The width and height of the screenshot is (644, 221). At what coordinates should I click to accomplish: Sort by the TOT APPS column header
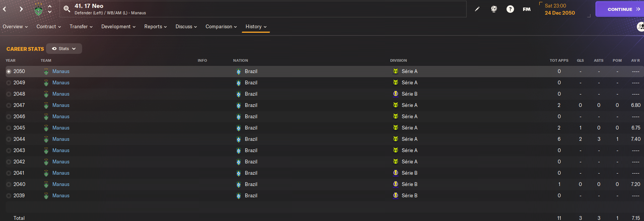pyautogui.click(x=559, y=60)
